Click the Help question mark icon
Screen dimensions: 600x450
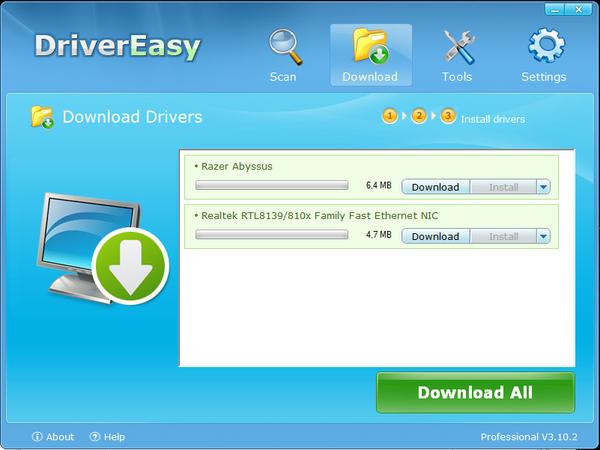pos(95,437)
